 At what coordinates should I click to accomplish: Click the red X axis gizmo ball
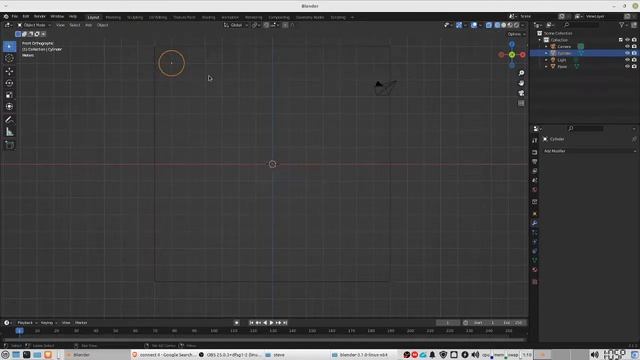[522, 55]
